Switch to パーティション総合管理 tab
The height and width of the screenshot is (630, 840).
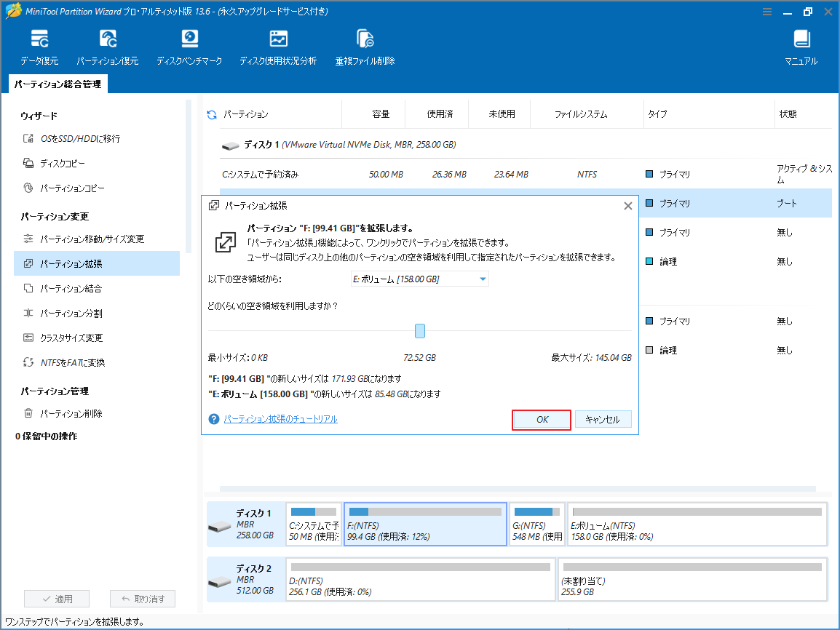(58, 84)
